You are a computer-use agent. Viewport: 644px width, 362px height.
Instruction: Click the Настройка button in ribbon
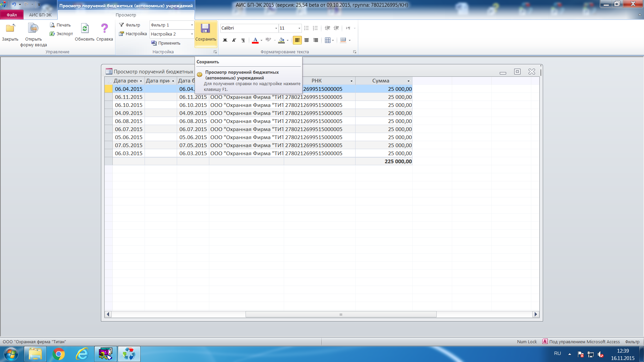[x=133, y=34]
